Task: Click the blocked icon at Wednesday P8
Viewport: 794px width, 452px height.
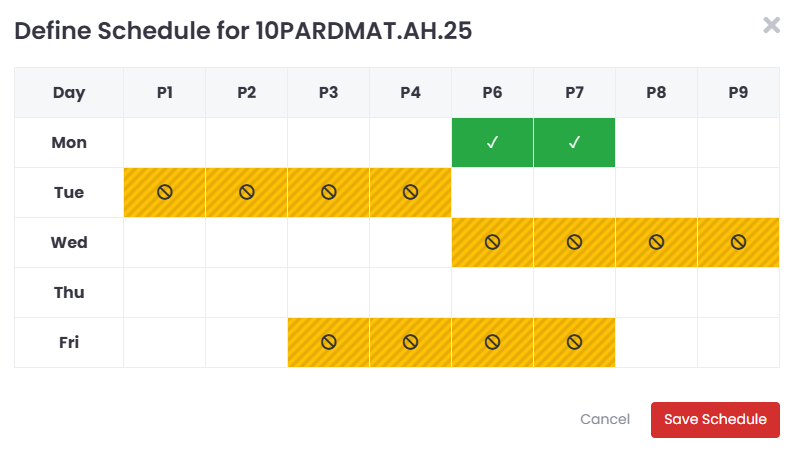Action: [x=656, y=242]
